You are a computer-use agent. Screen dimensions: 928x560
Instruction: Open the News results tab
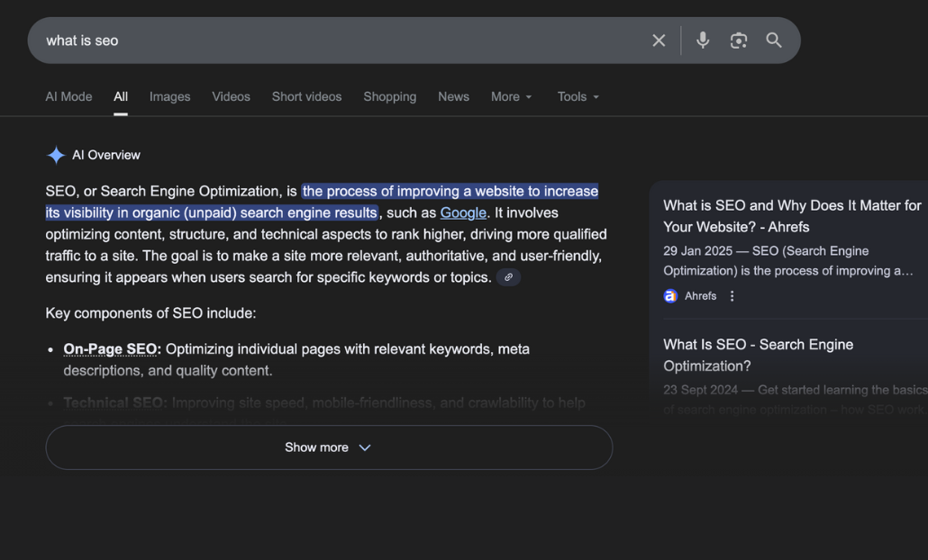(453, 96)
